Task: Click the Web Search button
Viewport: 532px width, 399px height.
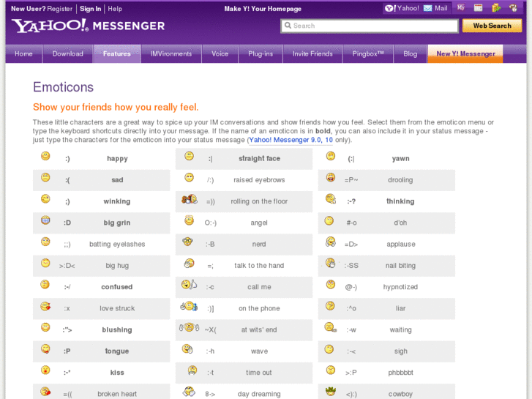Action: [492, 26]
